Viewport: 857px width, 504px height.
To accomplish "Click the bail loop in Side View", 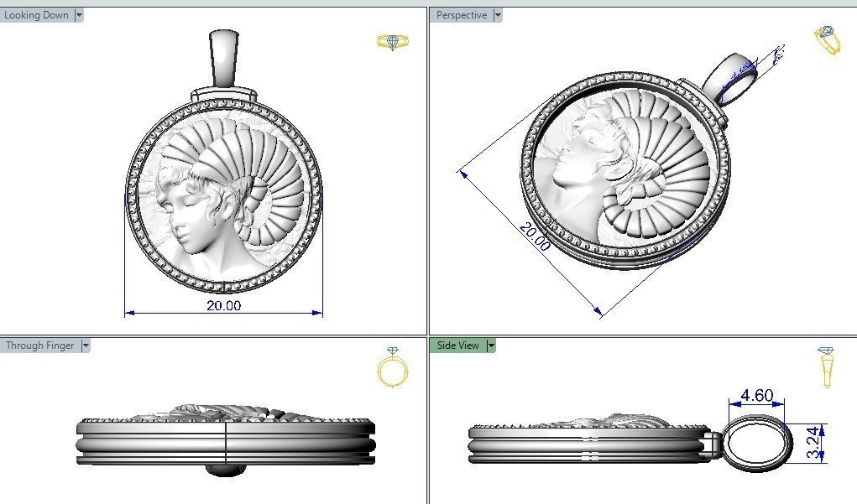I will 757,443.
